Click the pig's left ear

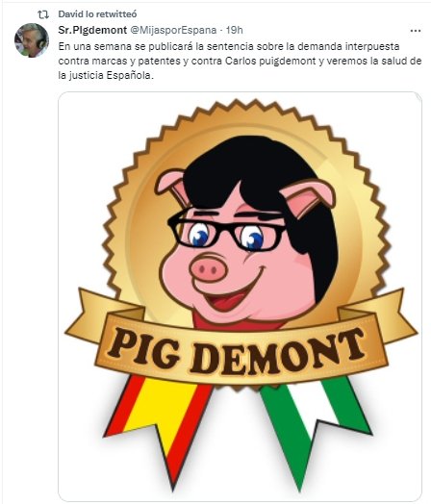(x=173, y=186)
